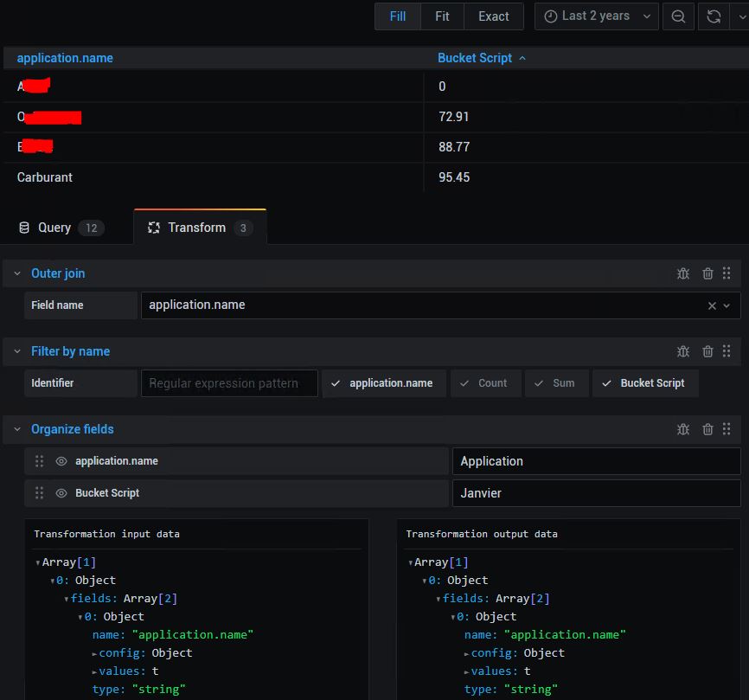Click the zoom out time range icon
Viewport: 749px width, 700px height.
pos(679,16)
